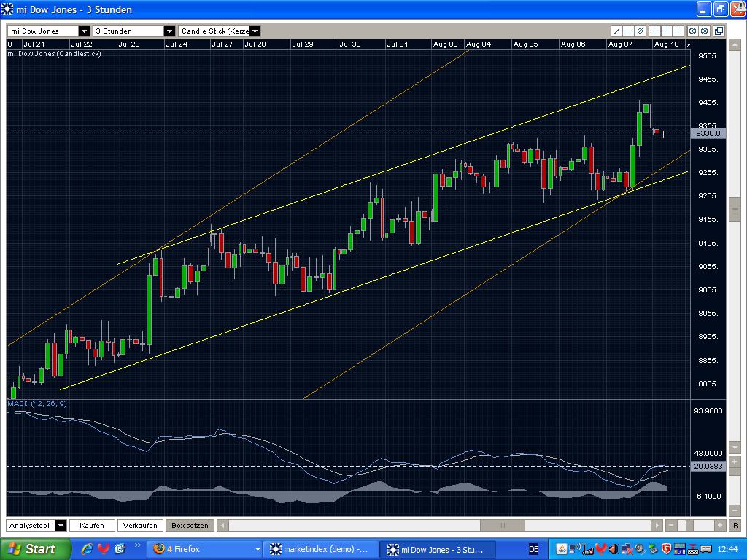Click the mi Dow Jones (Candlestick) label
The height and width of the screenshot is (560, 747).
pos(54,54)
